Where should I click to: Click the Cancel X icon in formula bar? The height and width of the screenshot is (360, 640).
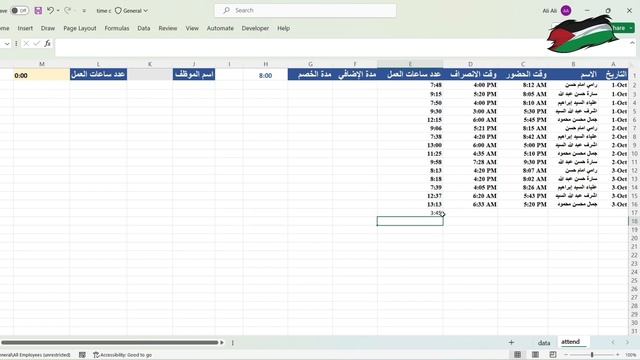(26, 43)
